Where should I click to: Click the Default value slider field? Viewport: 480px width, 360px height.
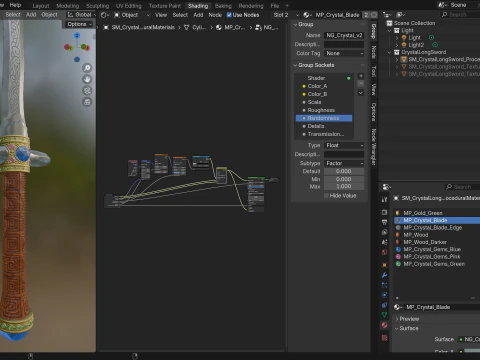pyautogui.click(x=344, y=171)
